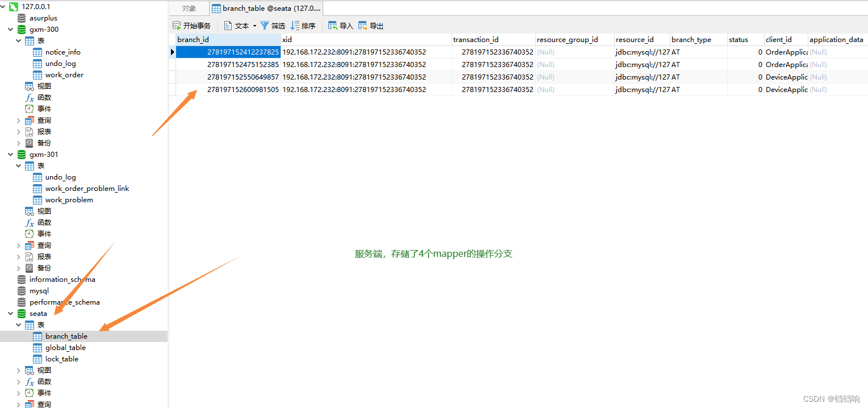
Task: Select the branch_table @seata tab
Action: click(266, 8)
